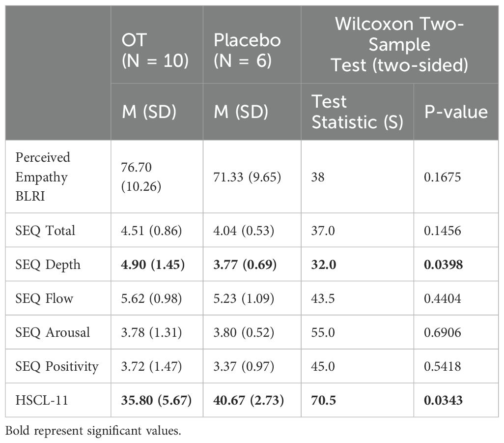
Task: Click the SEQ Flow row label
Action: (x=44, y=298)
